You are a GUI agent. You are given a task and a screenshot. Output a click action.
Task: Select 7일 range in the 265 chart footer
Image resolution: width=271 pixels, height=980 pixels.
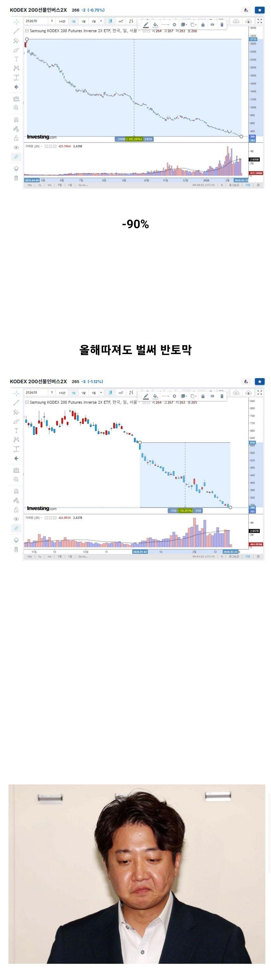(x=60, y=557)
